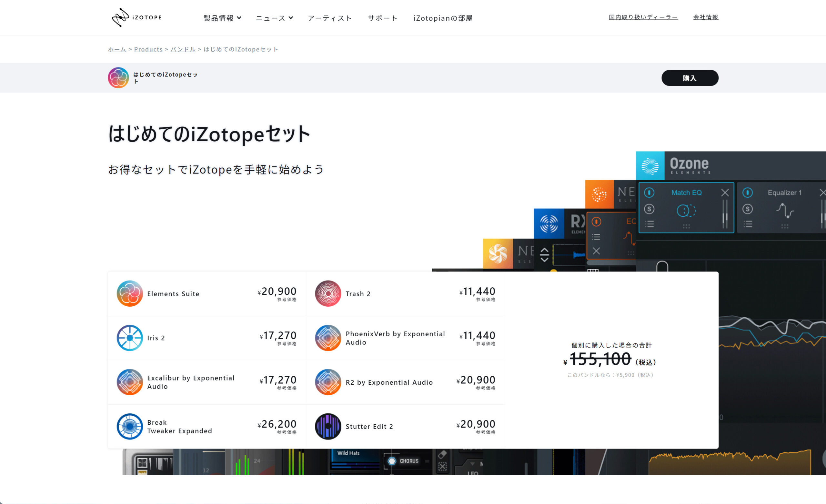Close the Match EQ module
The image size is (826, 504).
pos(725,193)
